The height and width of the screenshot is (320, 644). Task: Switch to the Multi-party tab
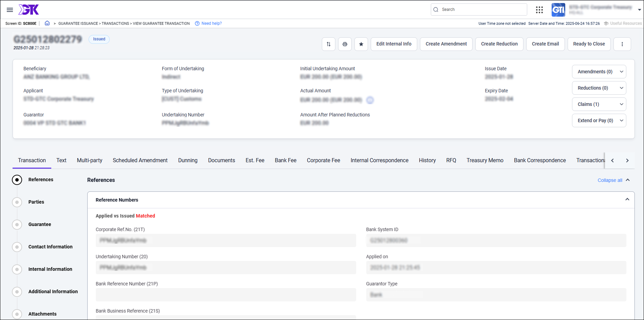click(x=90, y=160)
